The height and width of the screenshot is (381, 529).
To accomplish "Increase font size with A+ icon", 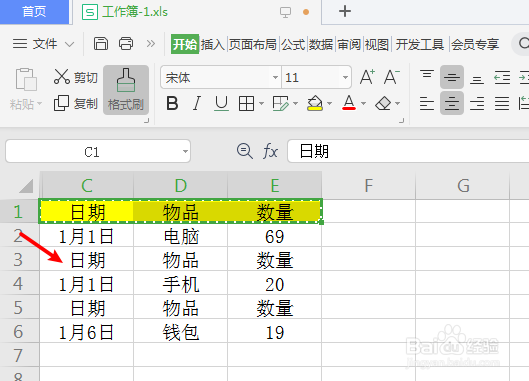I will pos(367,77).
